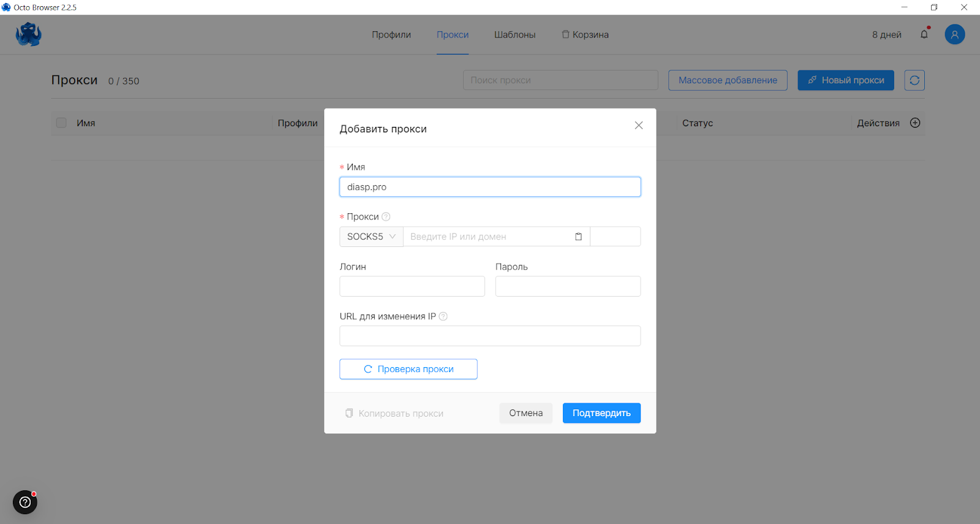Open the Корзина tab

(586, 35)
